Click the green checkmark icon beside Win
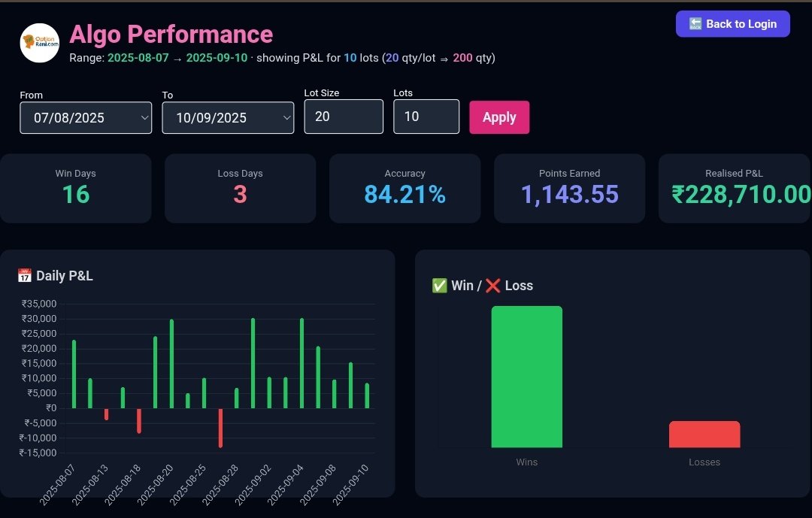 (439, 286)
